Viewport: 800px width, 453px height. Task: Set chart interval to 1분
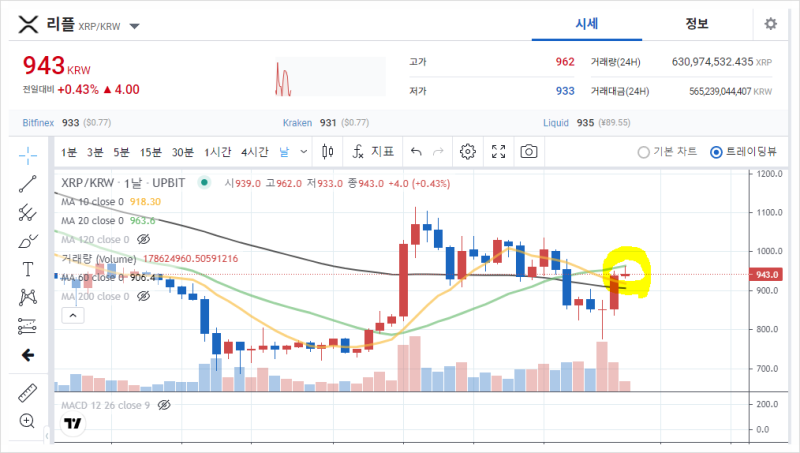pos(69,152)
